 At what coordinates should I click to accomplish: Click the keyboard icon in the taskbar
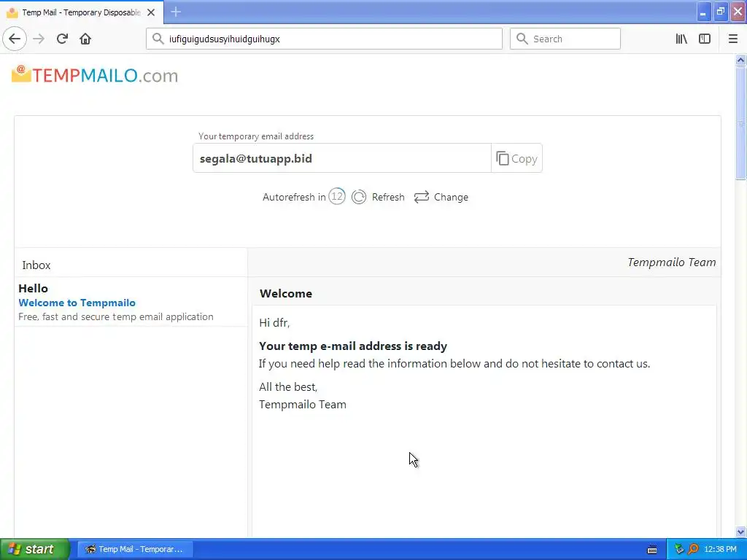[x=652, y=550]
